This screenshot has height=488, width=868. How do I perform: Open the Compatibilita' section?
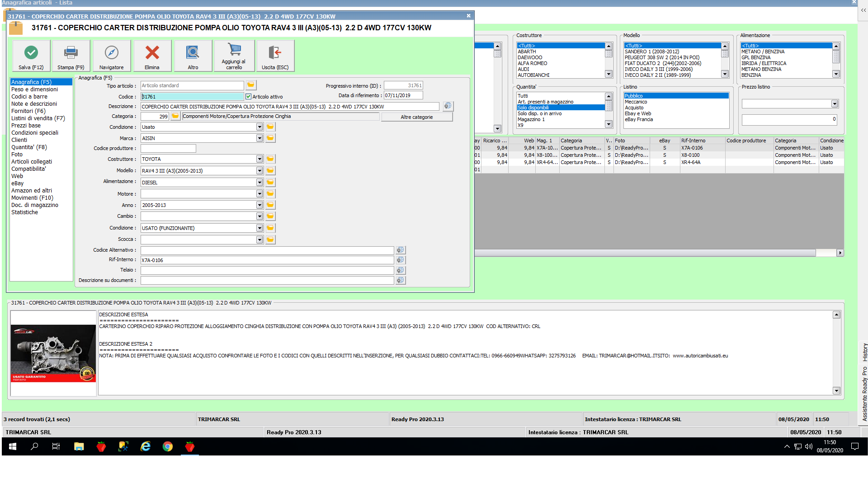point(28,169)
